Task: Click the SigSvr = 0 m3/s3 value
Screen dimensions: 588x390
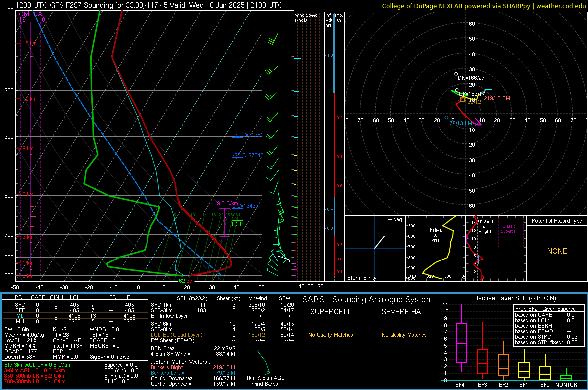Action: [x=110, y=357]
